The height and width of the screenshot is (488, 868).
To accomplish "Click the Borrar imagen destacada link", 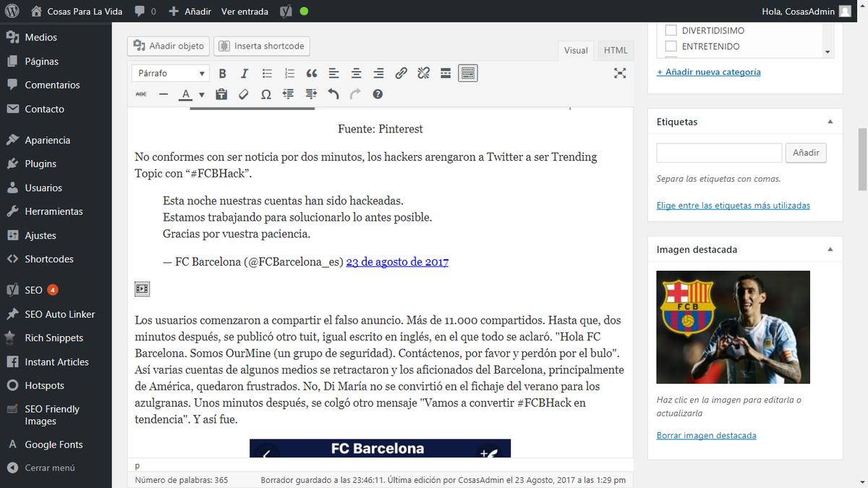I will pos(706,435).
